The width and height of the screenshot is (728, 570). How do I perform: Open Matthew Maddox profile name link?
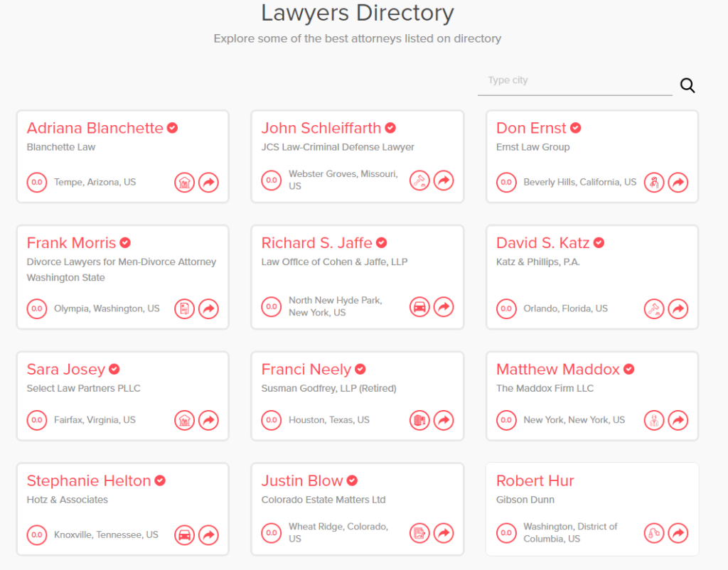coord(557,370)
